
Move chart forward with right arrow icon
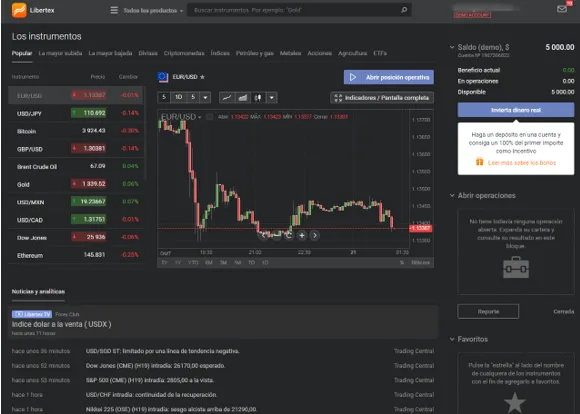point(314,235)
